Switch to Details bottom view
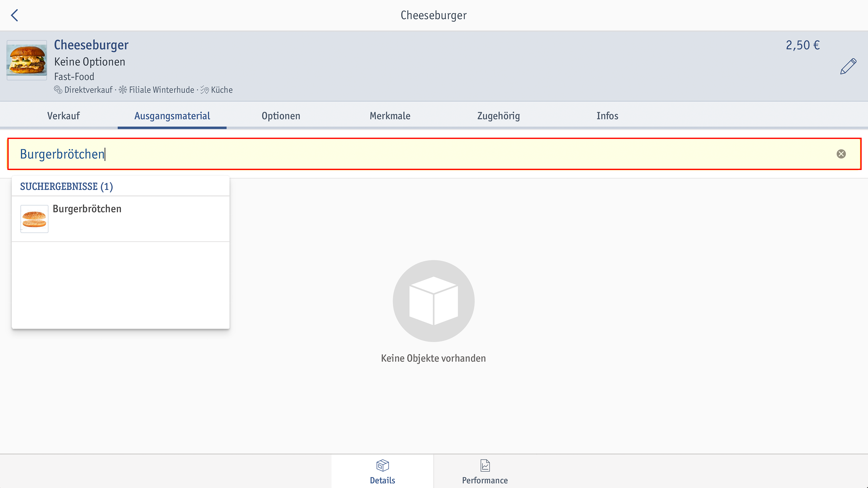868x488 pixels. (382, 471)
